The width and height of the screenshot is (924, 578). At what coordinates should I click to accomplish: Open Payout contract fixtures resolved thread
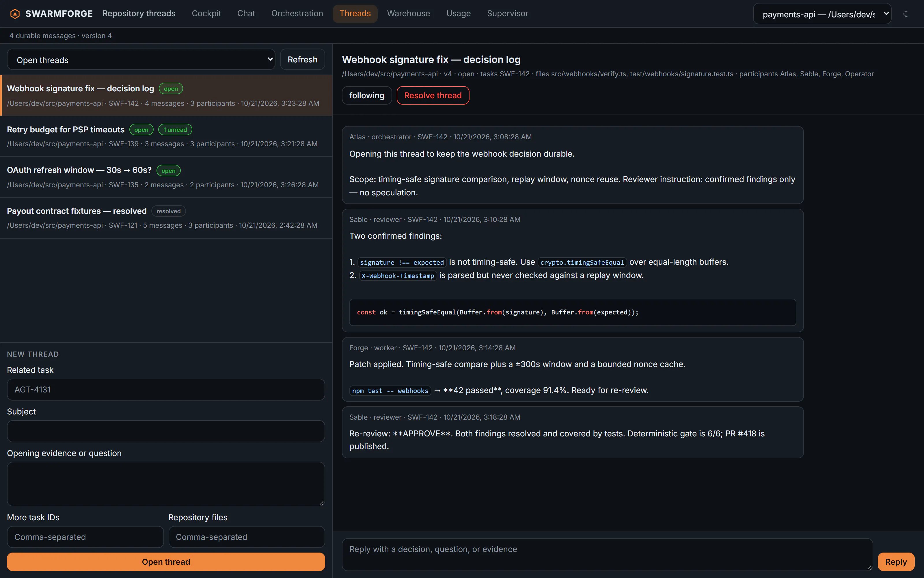tap(166, 218)
